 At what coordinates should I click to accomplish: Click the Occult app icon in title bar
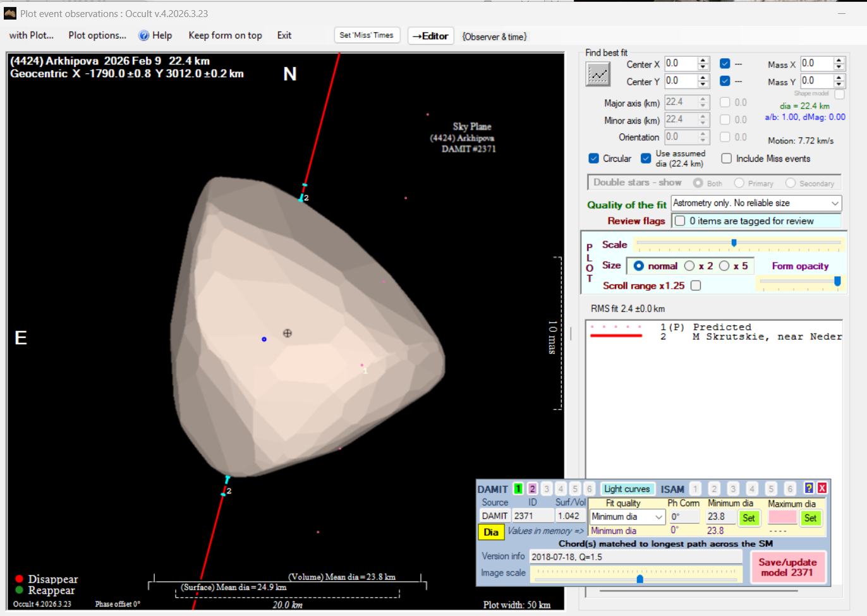[10, 13]
